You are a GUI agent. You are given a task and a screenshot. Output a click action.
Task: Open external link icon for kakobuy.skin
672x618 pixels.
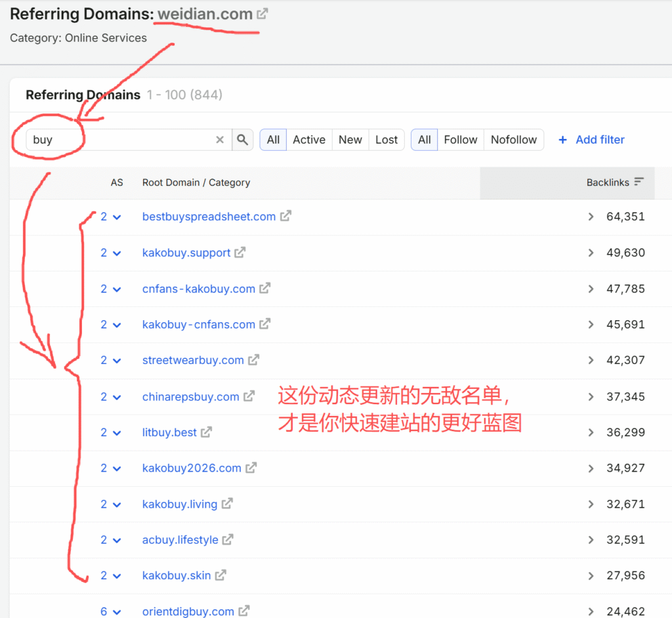220,575
